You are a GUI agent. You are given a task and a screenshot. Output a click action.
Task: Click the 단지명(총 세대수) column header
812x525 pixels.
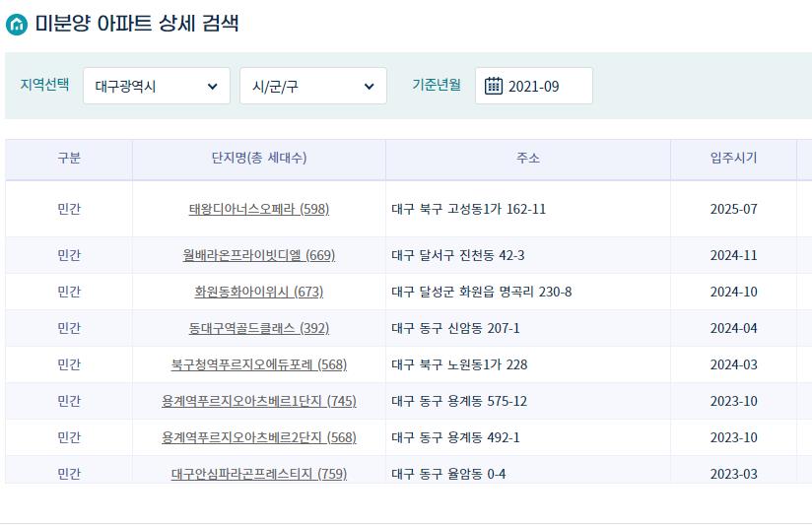click(259, 158)
